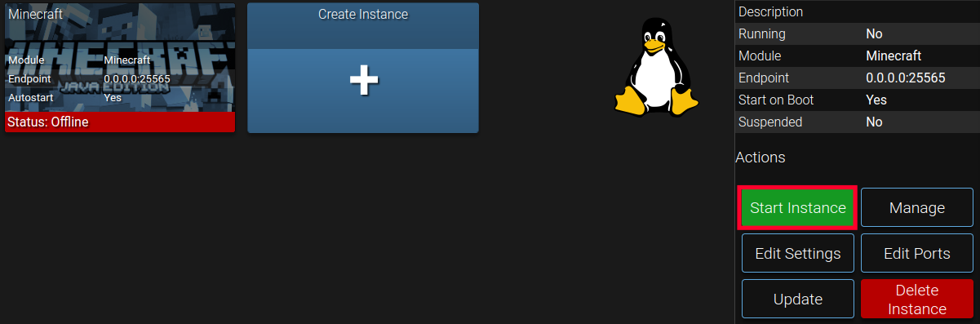Click the Running value No
980x324 pixels.
coord(874,34)
